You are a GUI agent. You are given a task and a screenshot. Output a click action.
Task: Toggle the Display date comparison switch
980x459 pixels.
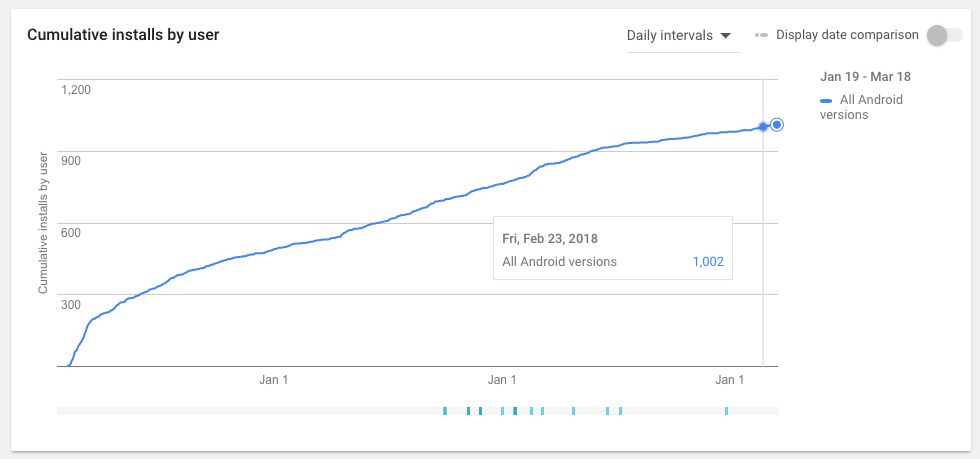tap(943, 35)
